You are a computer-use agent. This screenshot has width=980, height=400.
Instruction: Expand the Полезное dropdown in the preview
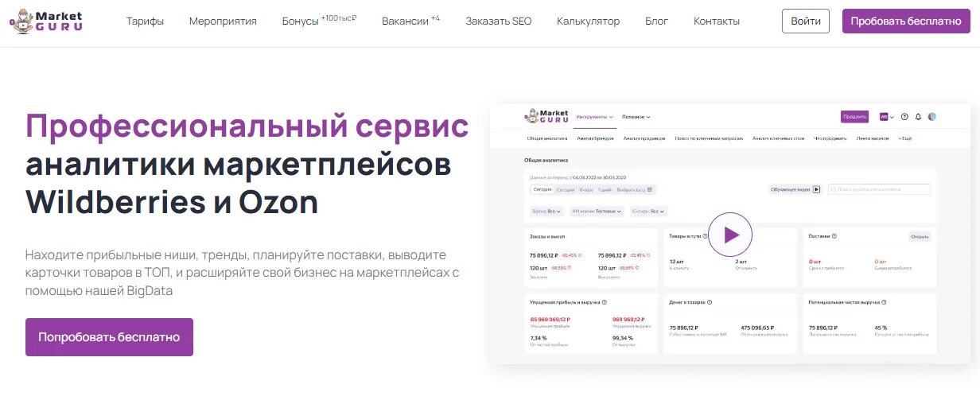(x=636, y=117)
